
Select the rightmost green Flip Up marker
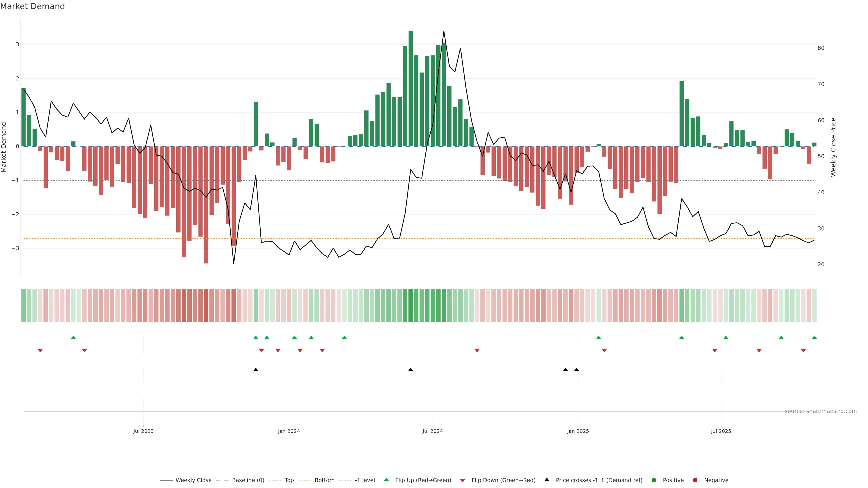point(814,338)
